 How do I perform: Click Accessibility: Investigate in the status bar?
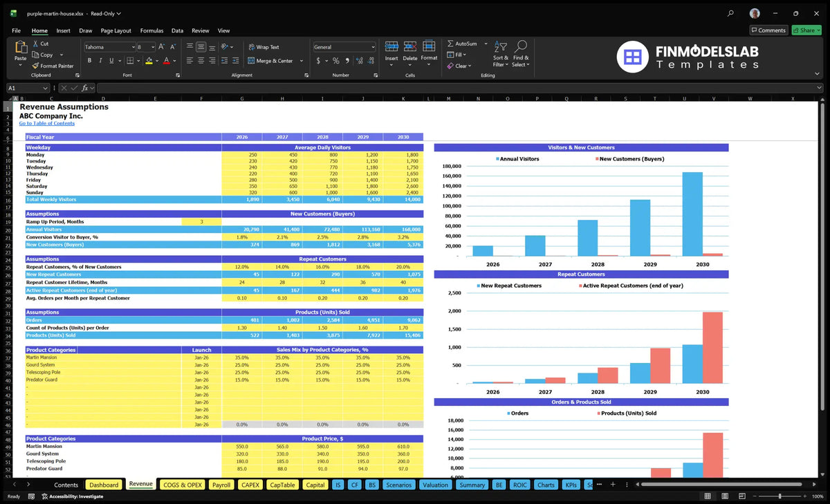(72, 496)
